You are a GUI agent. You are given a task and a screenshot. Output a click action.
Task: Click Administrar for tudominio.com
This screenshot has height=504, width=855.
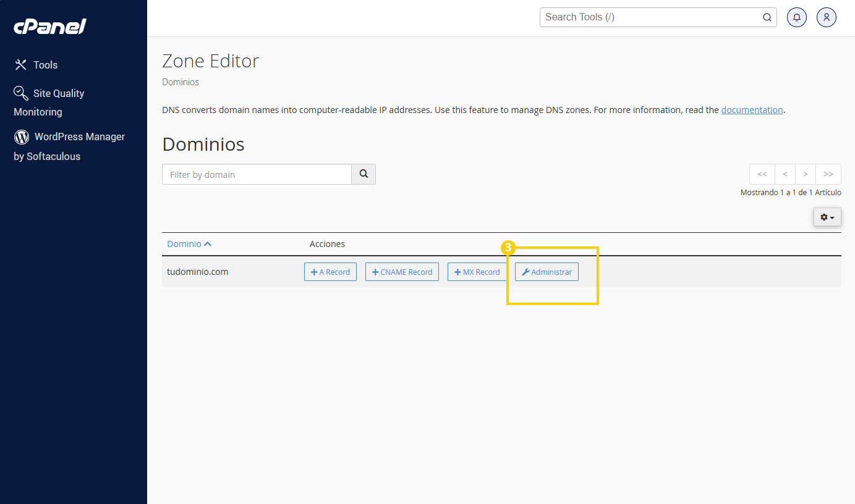point(547,272)
